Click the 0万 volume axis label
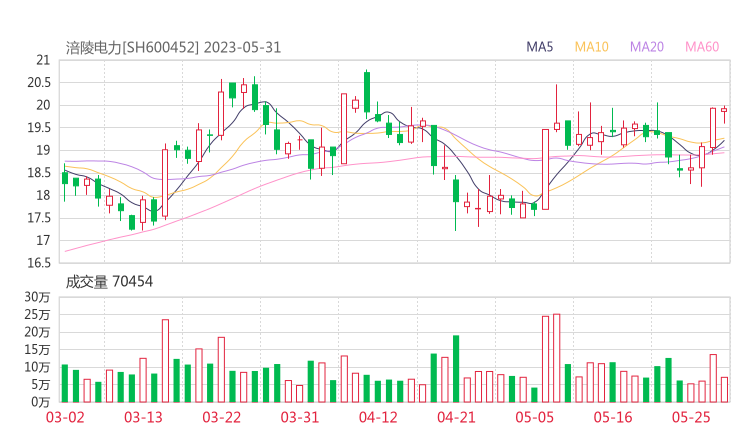The width and height of the screenshot is (740, 440). tap(40, 402)
